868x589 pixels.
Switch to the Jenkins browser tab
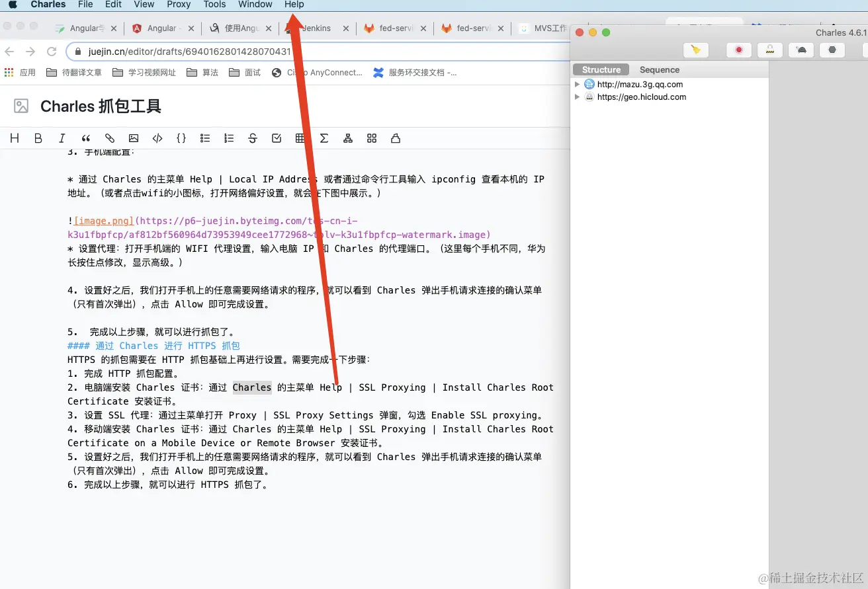(318, 28)
